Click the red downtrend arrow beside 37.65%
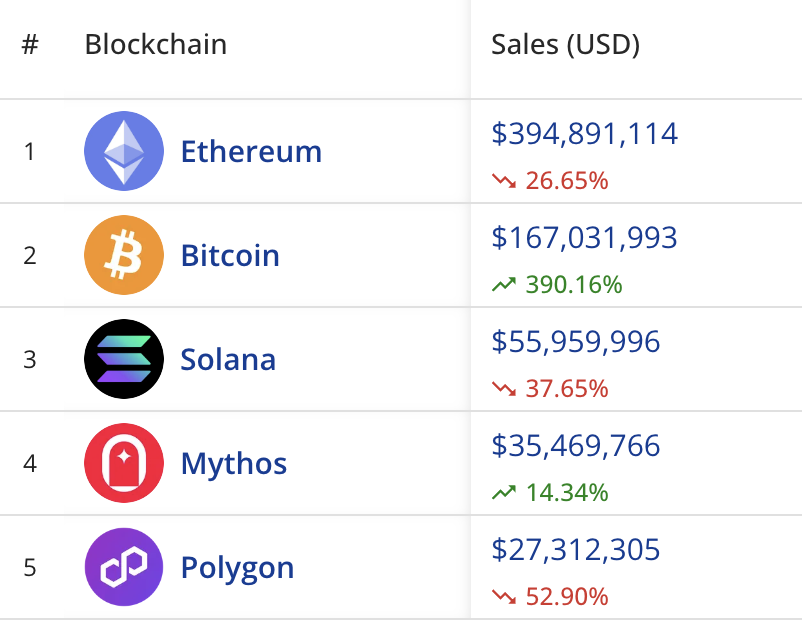The image size is (802, 620). [x=504, y=389]
